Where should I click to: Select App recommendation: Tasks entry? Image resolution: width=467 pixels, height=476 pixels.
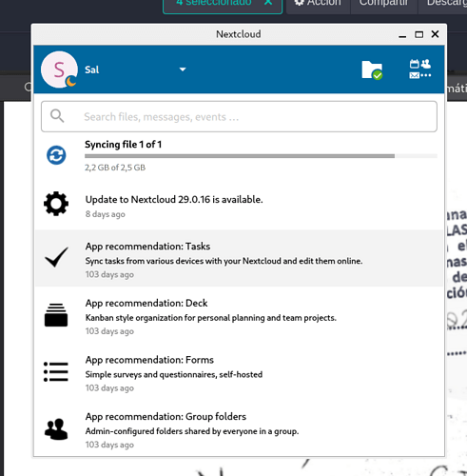239,258
